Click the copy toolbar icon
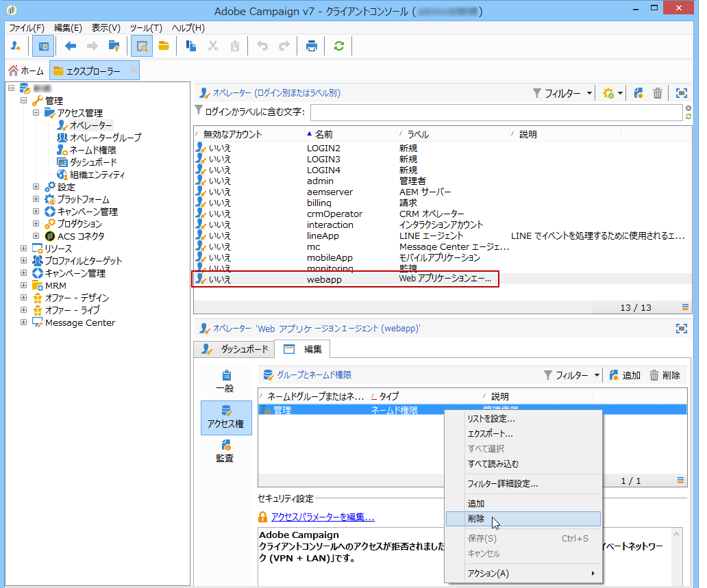 coord(190,46)
